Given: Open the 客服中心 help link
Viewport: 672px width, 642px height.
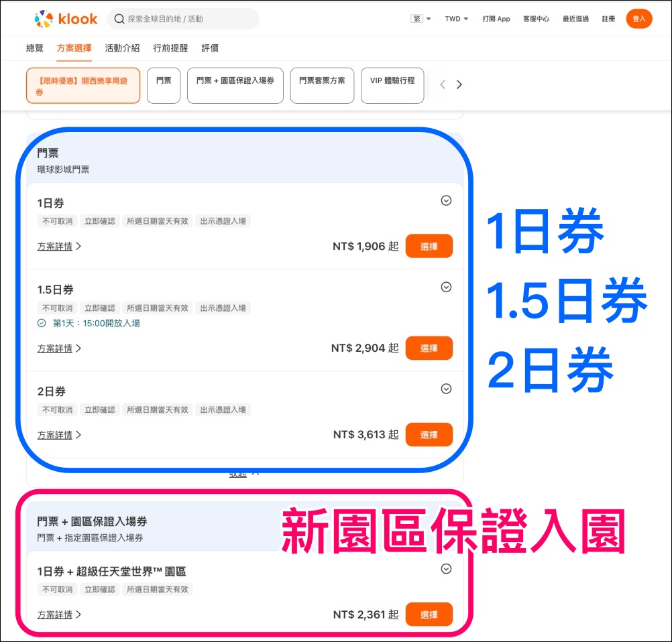Looking at the screenshot, I should (x=536, y=19).
